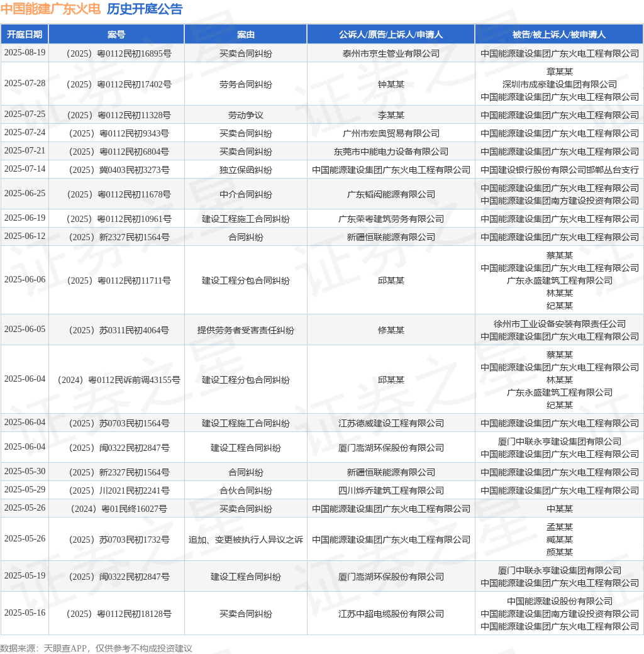The image size is (644, 654).
Task: Select the date cell 2025-08-19
Action: pos(25,53)
